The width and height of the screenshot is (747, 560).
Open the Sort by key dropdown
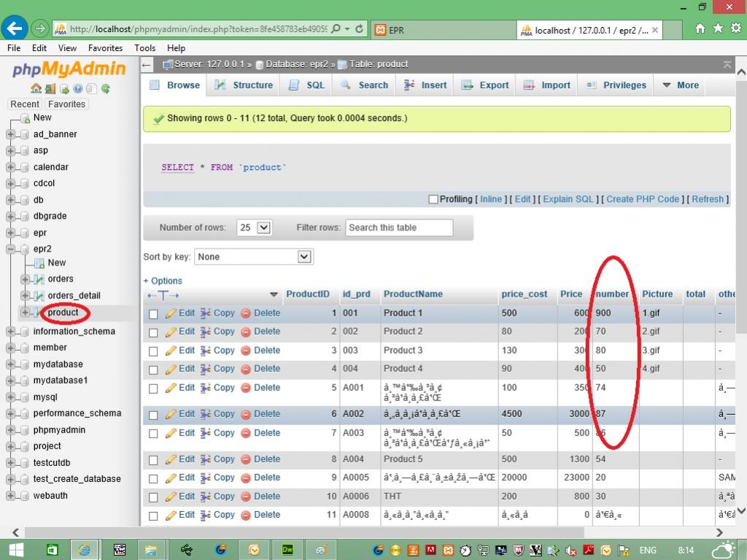pyautogui.click(x=254, y=257)
